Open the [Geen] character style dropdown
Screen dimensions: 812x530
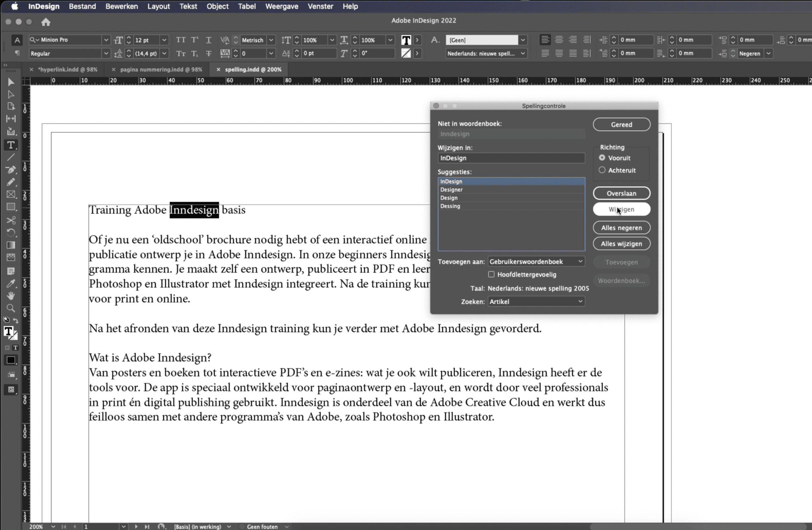coord(523,40)
